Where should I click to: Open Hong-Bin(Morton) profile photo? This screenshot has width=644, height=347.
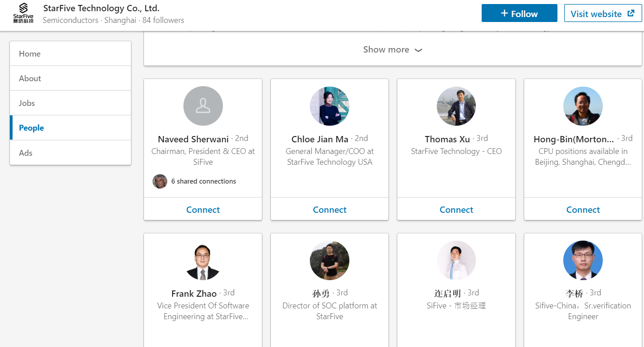click(583, 106)
